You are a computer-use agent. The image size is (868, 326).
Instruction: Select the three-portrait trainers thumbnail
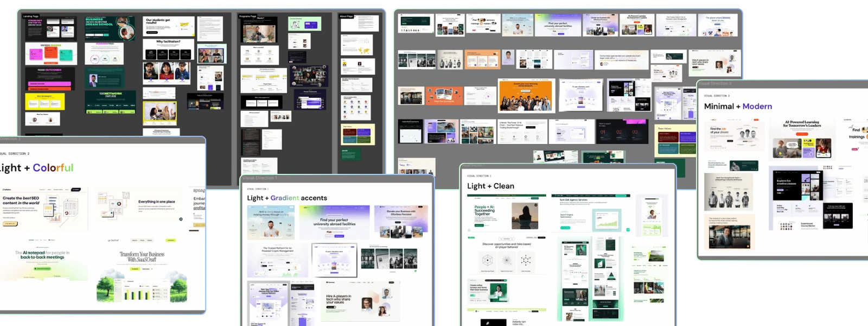click(x=168, y=73)
